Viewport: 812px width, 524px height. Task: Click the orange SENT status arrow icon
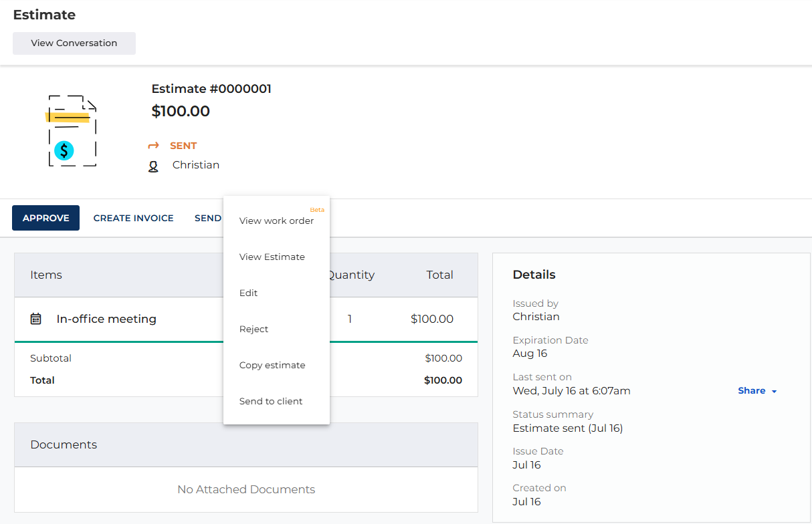pyautogui.click(x=153, y=146)
